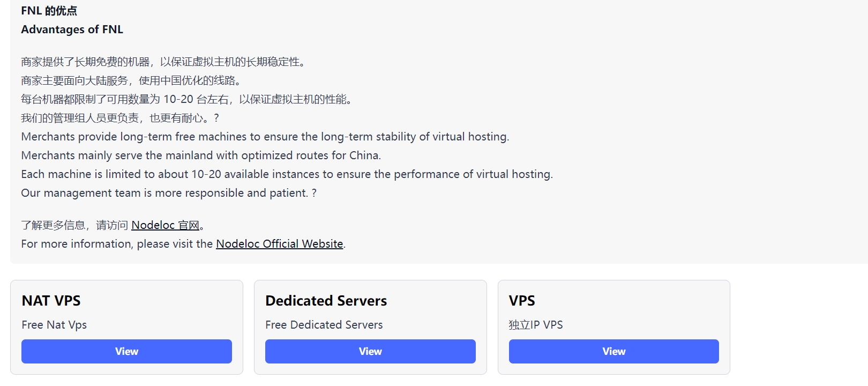The image size is (868, 386).
Task: Click the bold VPS card title
Action: (x=522, y=301)
